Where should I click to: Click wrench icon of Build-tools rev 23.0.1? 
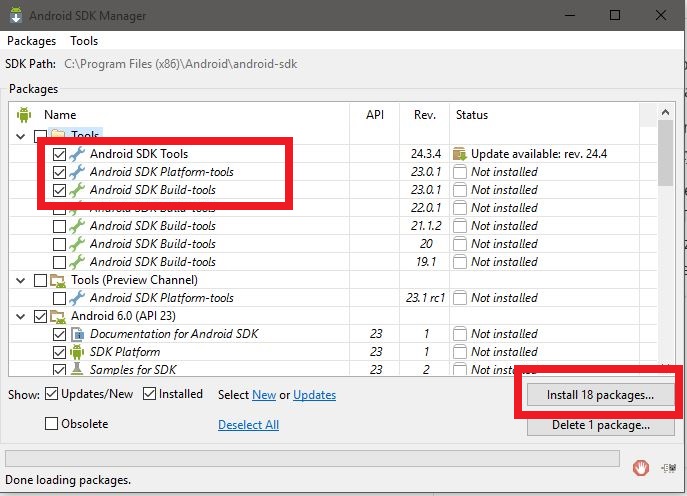click(x=77, y=190)
